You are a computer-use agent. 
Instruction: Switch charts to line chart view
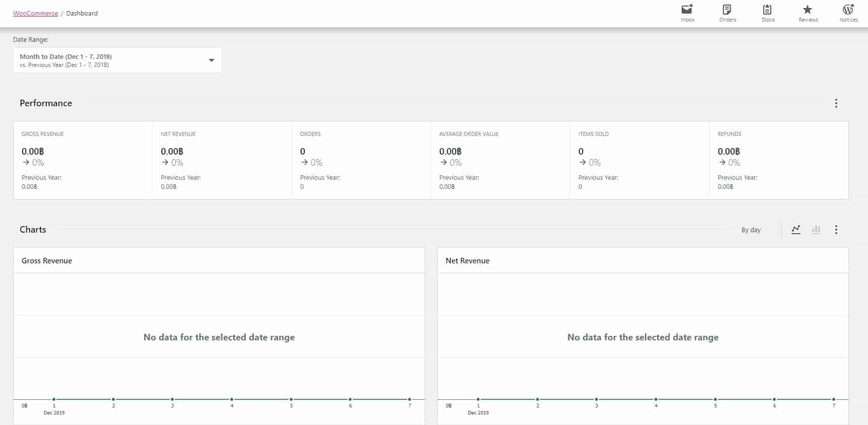click(796, 230)
